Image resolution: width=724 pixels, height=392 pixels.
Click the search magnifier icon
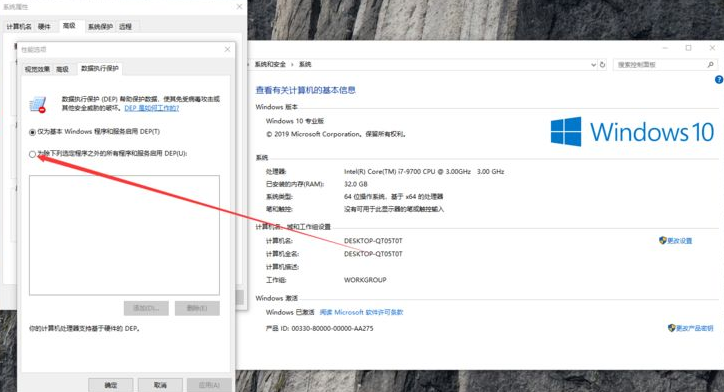(x=711, y=65)
